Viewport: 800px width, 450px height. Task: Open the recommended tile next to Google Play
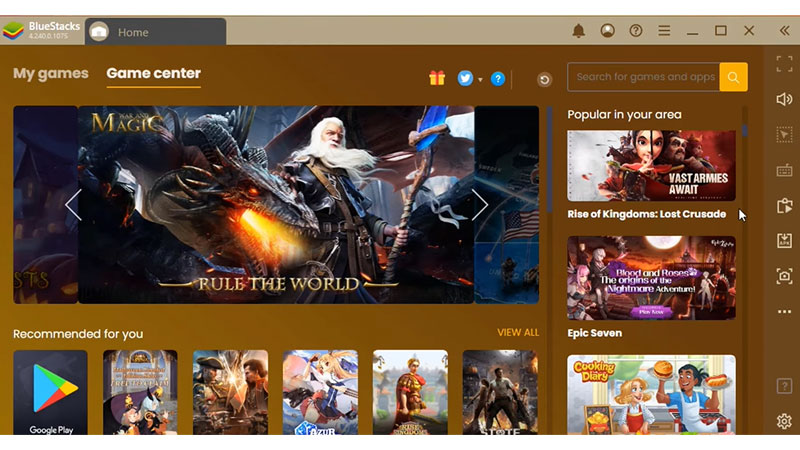click(x=140, y=392)
